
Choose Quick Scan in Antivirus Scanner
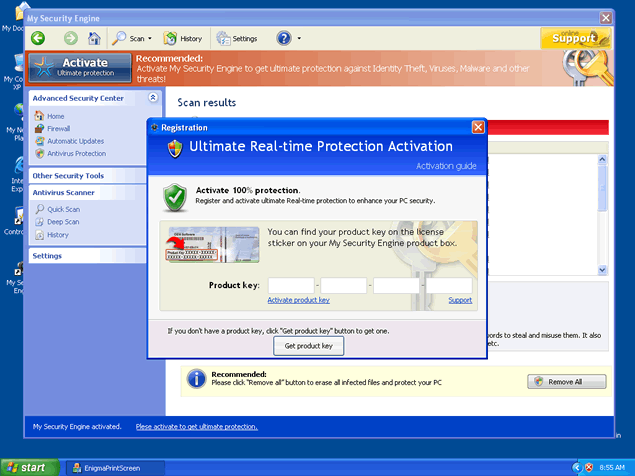click(x=63, y=209)
